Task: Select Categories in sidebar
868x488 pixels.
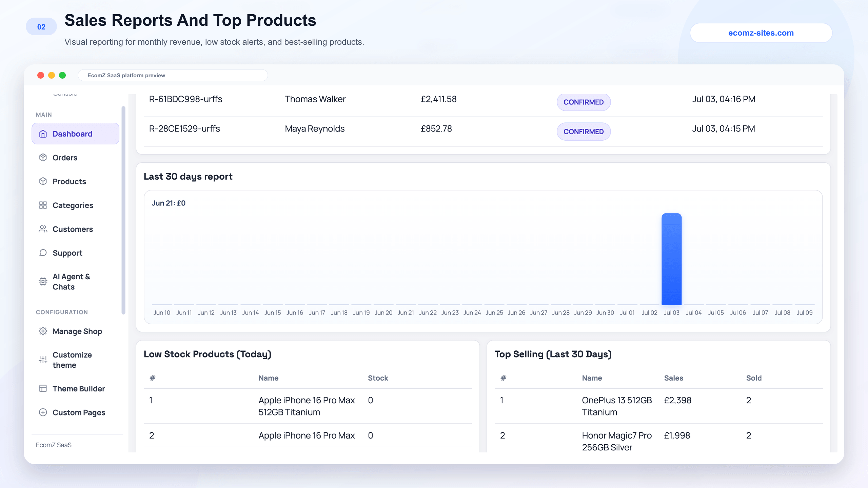Action: (x=75, y=205)
